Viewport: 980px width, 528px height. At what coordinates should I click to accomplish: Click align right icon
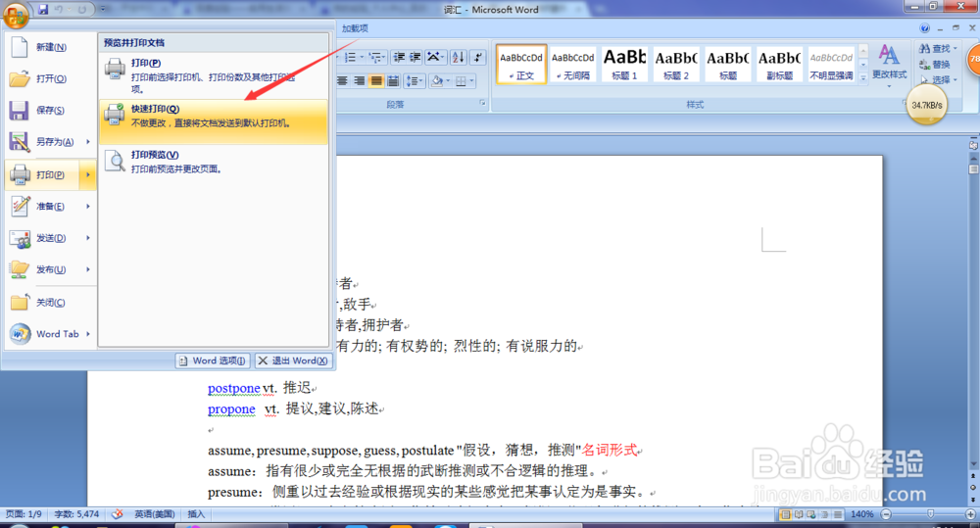tap(360, 80)
